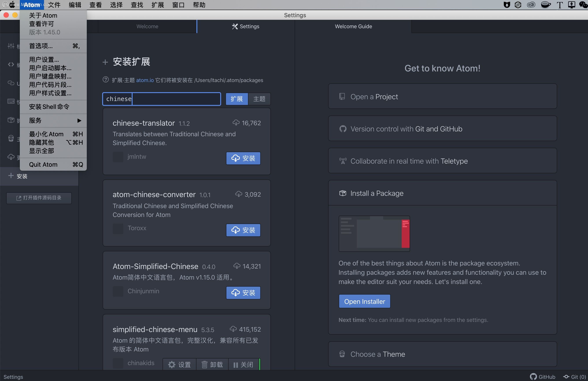Select 安装 Shell 命令 menu item
This screenshot has width=588, height=381.
coord(53,107)
